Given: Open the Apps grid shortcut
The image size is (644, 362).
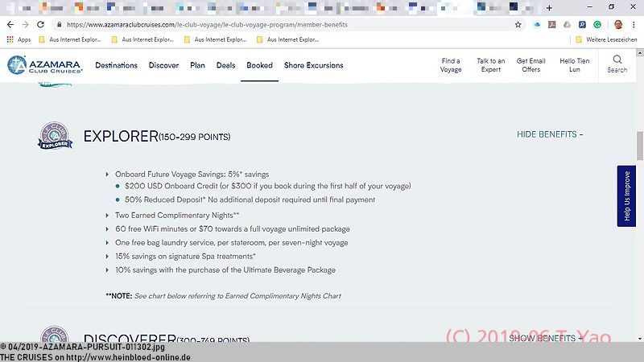Looking at the screenshot, I should [19, 39].
